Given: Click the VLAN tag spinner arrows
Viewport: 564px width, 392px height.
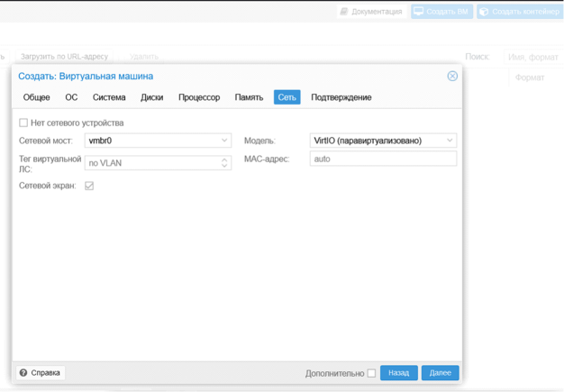Looking at the screenshot, I should (x=224, y=163).
